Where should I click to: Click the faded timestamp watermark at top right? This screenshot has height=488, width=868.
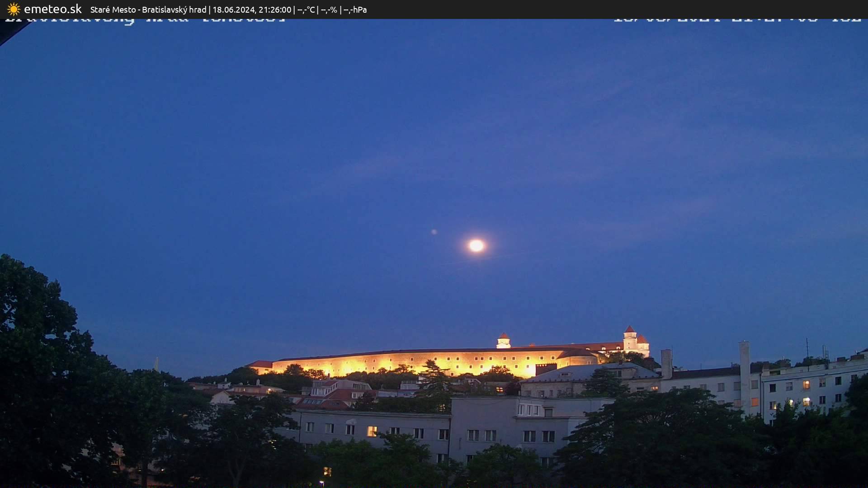pos(737,20)
